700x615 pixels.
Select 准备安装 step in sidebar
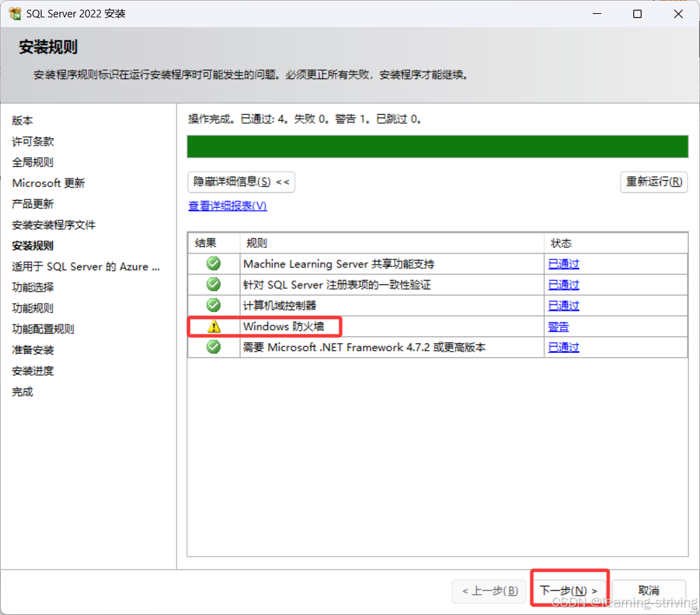point(33,350)
